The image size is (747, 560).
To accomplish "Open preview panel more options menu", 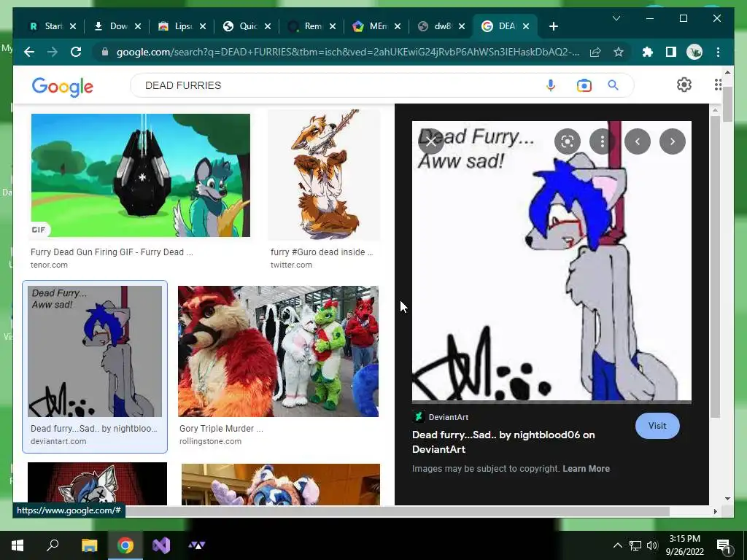I will click(x=602, y=141).
